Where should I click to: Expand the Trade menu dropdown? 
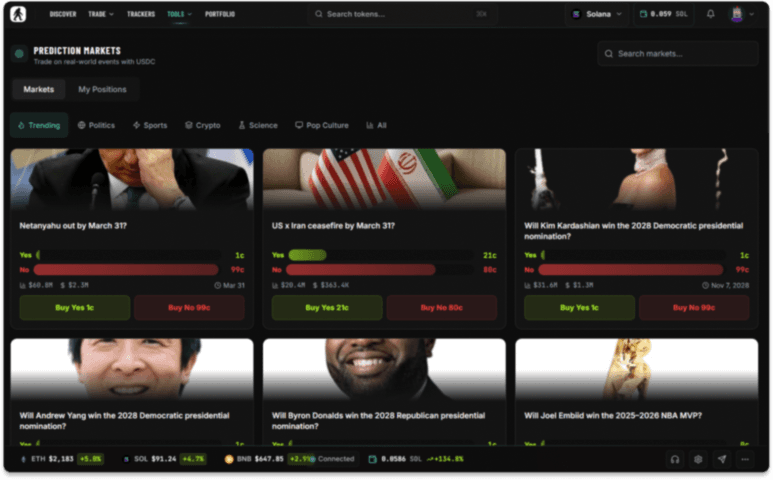tap(100, 14)
